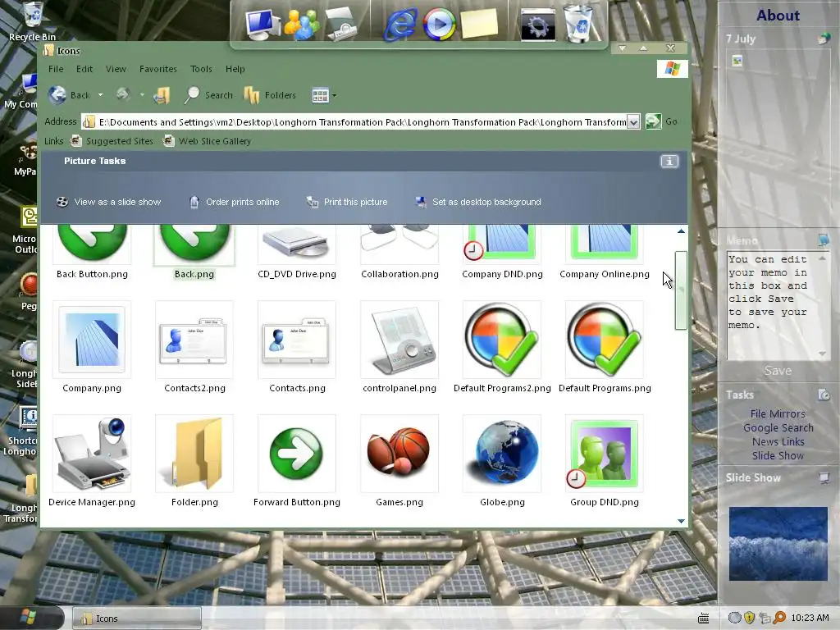Screen dimensions: 840x630
Task: Open the File menu
Action: (x=56, y=69)
